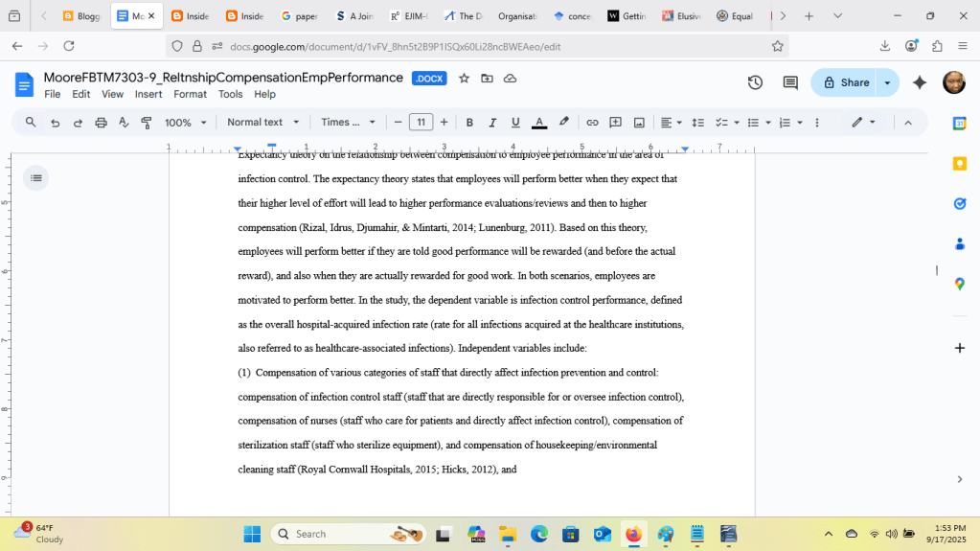Open the comments panel icon
980x551 pixels.
(790, 82)
